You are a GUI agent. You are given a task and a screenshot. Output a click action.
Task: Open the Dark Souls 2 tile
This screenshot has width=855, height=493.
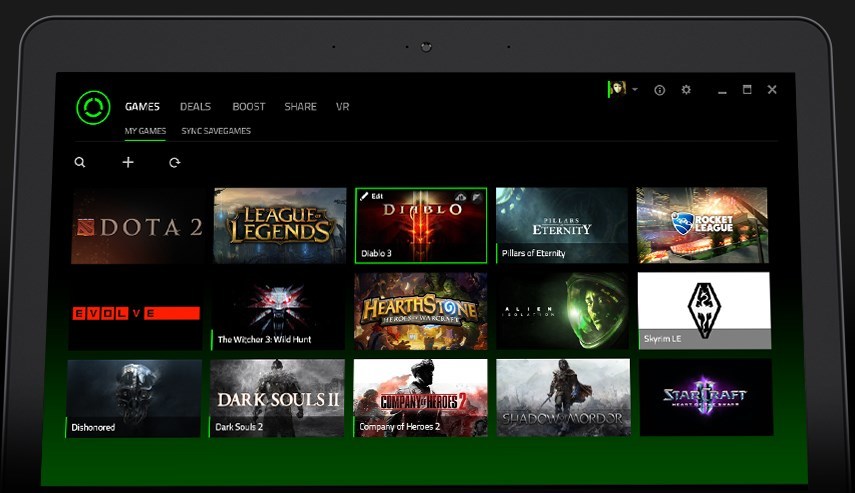(x=277, y=398)
